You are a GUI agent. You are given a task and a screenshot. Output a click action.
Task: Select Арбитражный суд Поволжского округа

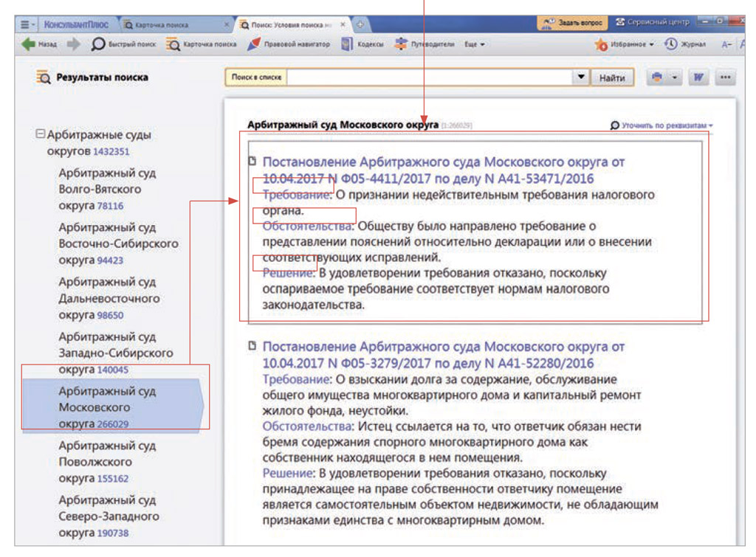click(x=107, y=462)
